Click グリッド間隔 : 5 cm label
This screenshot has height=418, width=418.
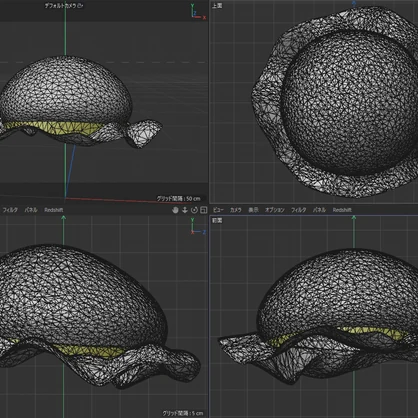click(183, 413)
